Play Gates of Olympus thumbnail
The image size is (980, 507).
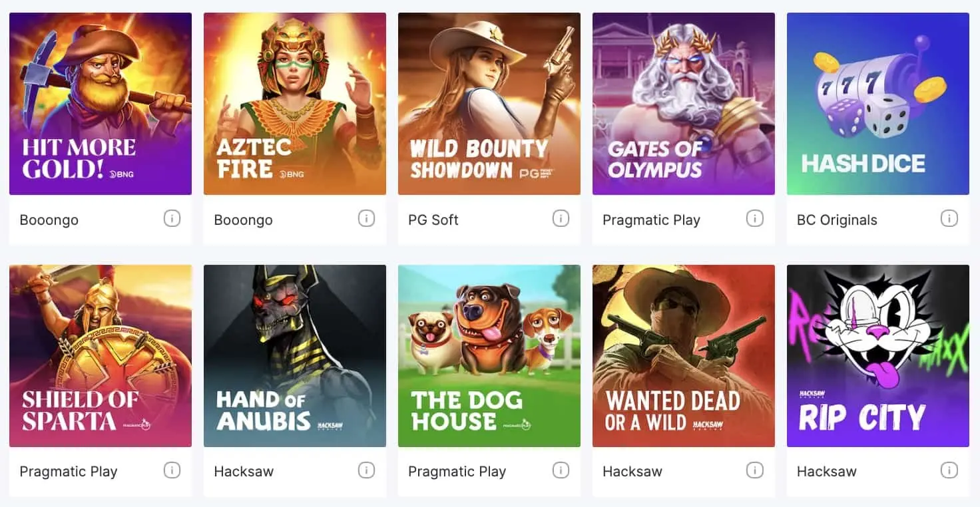tap(684, 104)
